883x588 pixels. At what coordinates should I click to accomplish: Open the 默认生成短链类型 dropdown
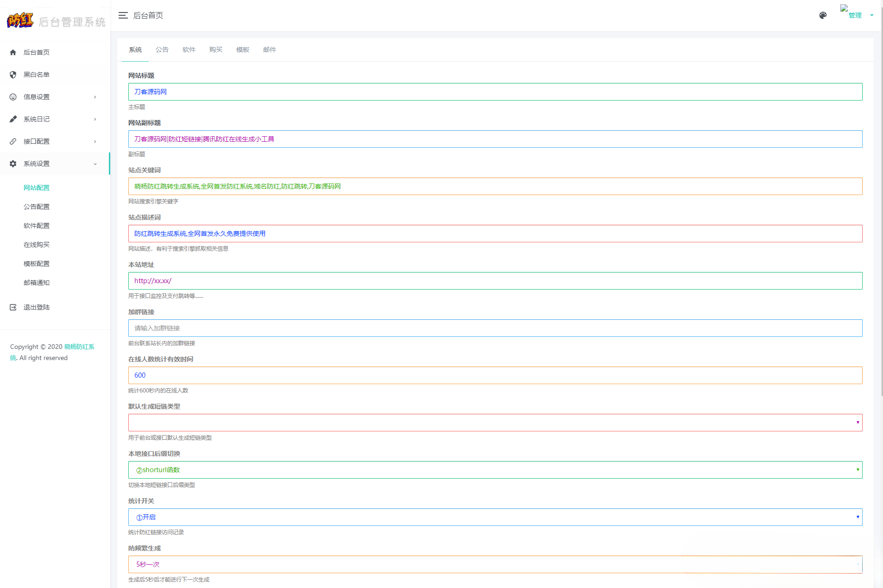tap(495, 423)
